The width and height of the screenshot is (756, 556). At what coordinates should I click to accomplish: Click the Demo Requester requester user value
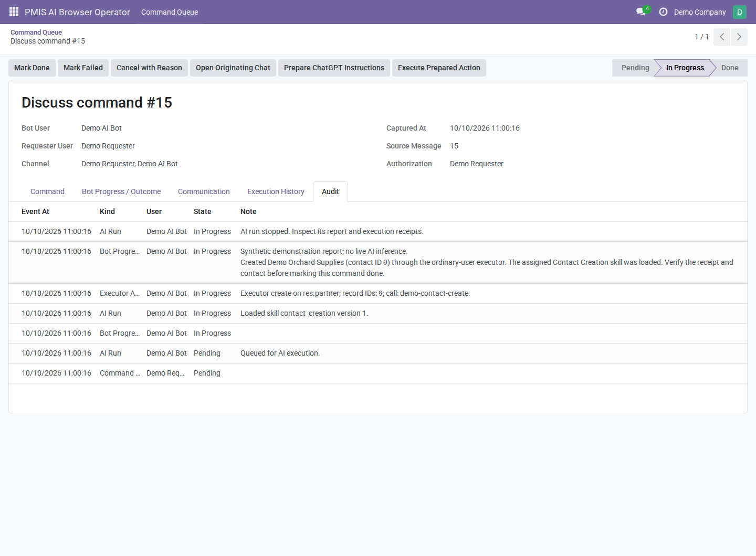click(108, 146)
